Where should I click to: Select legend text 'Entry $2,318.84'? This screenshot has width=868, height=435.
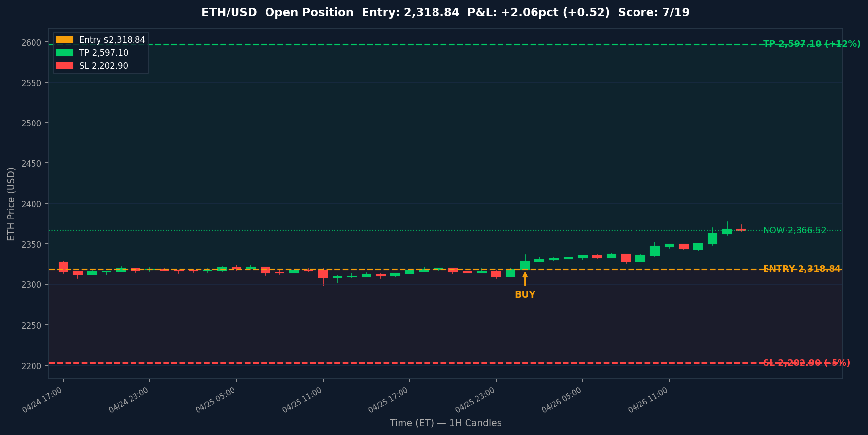tap(112, 40)
